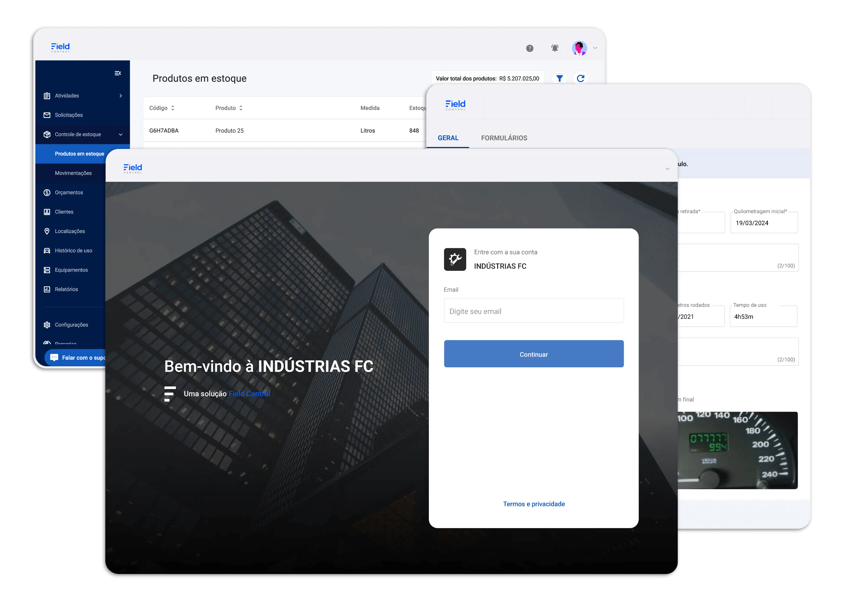Click the Quilometragem inicial field
The width and height of the screenshot is (868, 604).
click(x=764, y=223)
